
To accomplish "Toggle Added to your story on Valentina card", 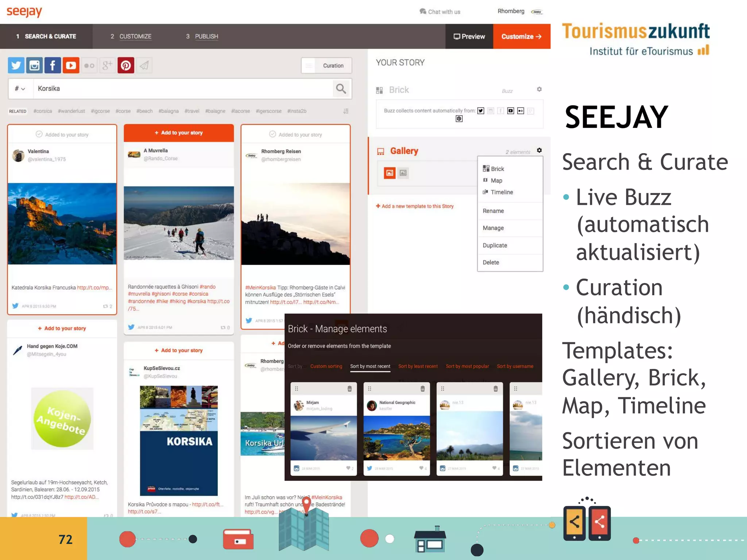I will [62, 135].
